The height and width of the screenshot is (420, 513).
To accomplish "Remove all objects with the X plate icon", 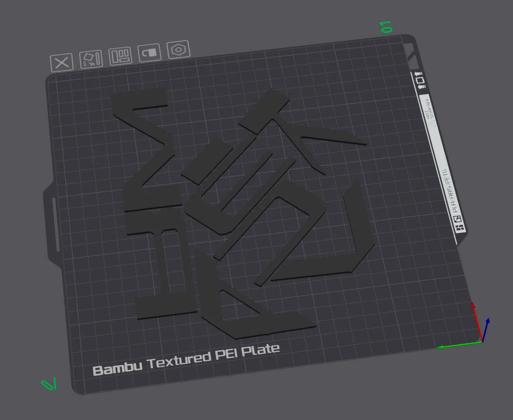I will click(x=61, y=62).
